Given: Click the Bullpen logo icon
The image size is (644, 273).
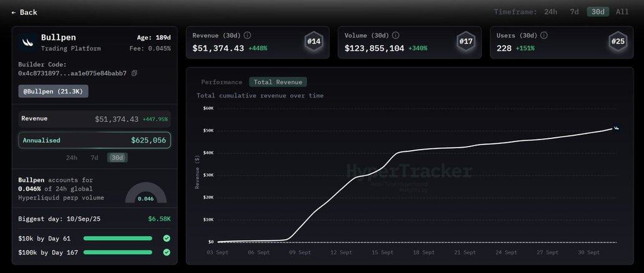Looking at the screenshot, I should point(28,42).
